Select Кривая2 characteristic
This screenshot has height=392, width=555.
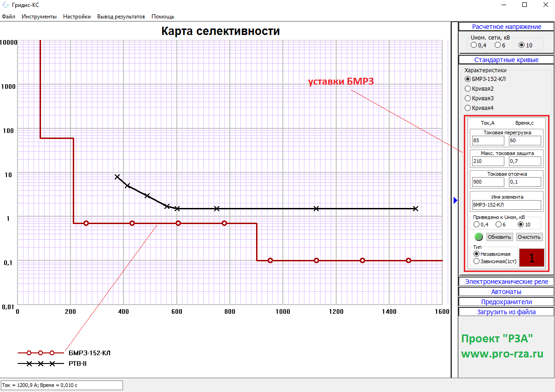click(468, 88)
